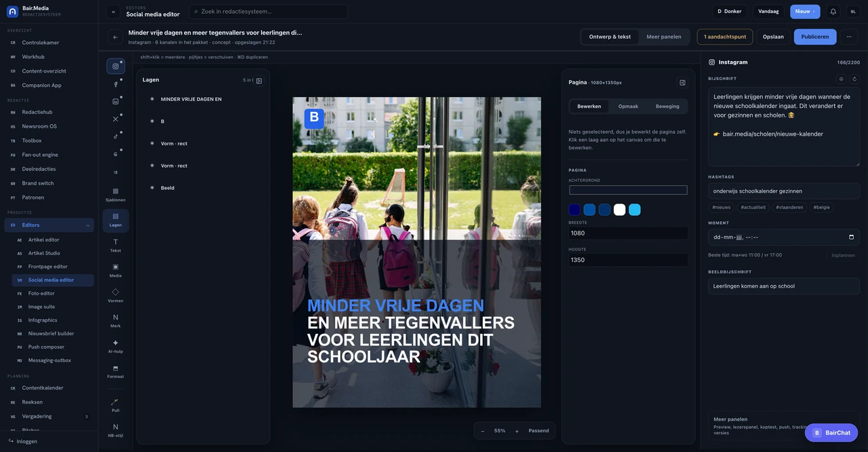
Task: Open the Formaat tool
Action: click(115, 371)
